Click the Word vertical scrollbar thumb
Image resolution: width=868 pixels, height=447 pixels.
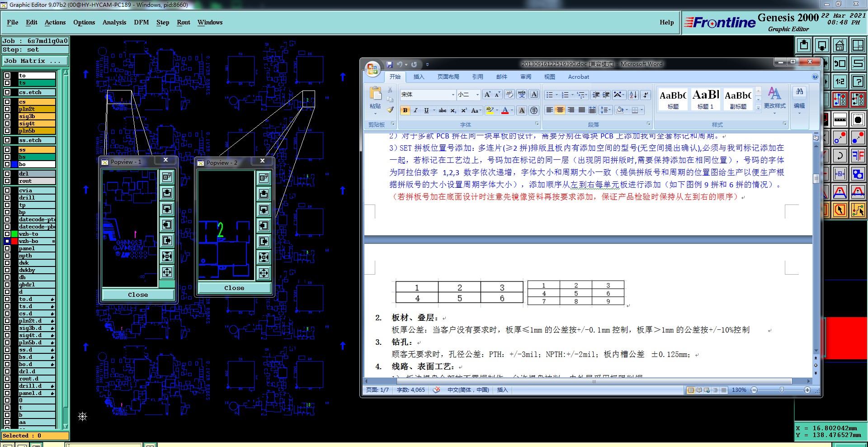click(816, 179)
